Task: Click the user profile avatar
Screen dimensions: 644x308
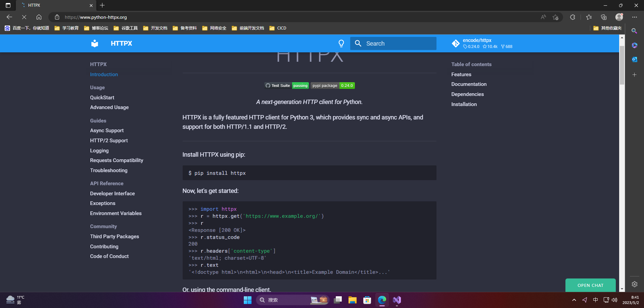Action: point(619,17)
